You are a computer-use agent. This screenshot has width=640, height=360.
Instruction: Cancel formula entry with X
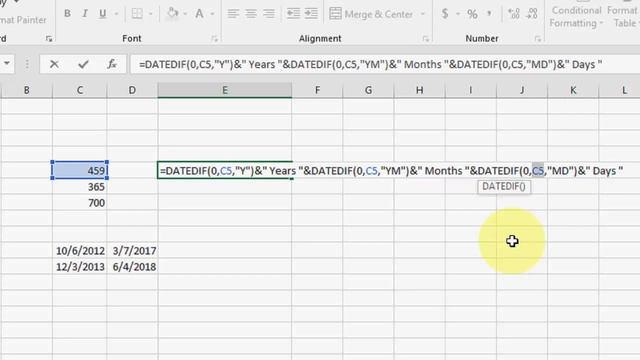coord(54,64)
